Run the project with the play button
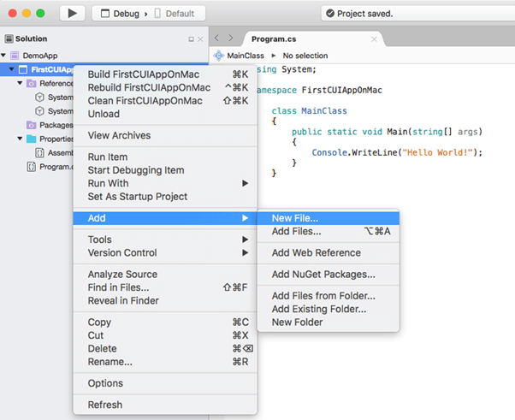The image size is (515, 420). [72, 14]
